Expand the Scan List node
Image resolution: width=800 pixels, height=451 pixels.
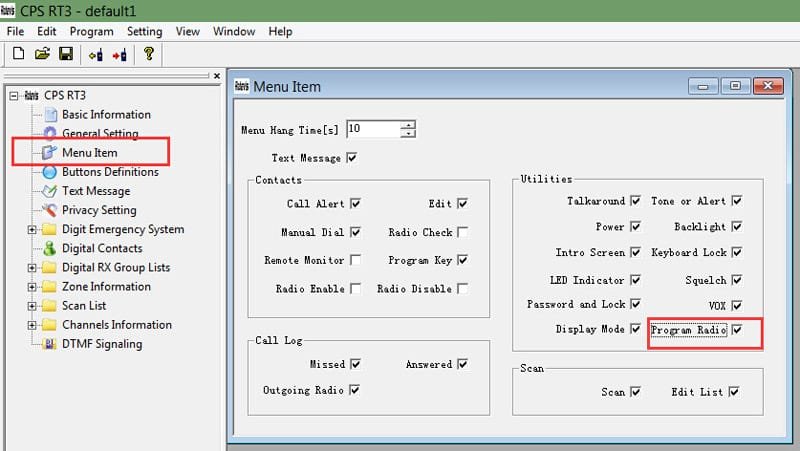click(32, 306)
